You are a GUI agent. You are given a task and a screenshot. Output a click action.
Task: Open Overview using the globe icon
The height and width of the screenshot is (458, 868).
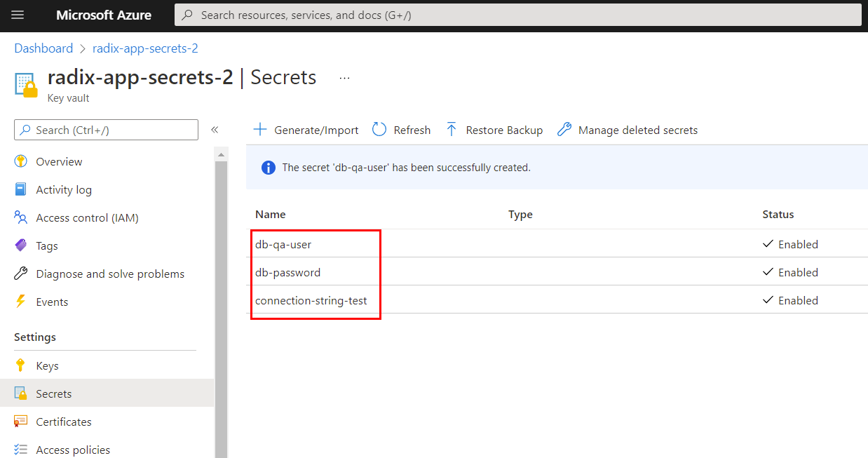point(22,161)
